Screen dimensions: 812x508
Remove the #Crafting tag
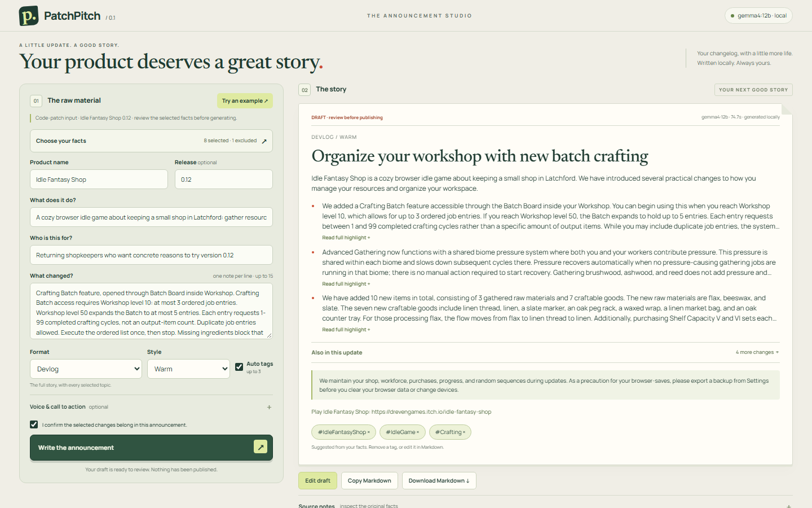click(464, 432)
